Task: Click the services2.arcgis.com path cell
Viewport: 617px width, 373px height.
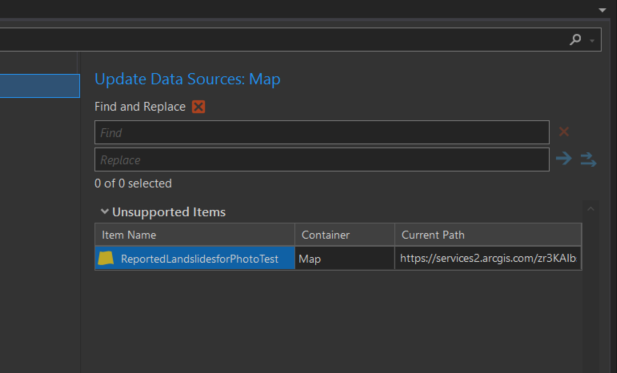Action: point(488,259)
